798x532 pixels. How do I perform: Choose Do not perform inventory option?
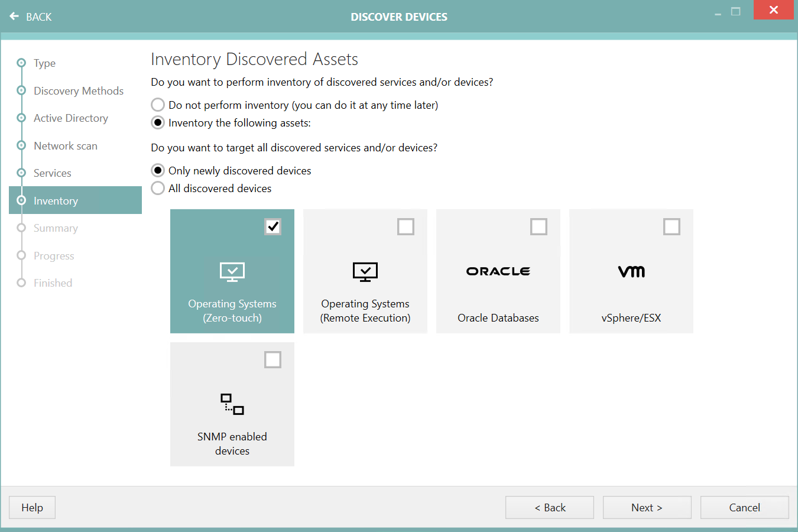coord(157,105)
